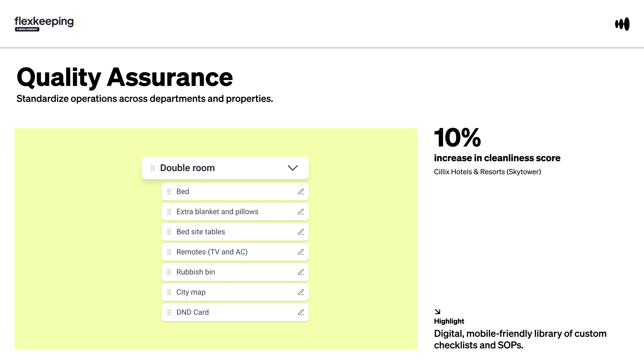The width and height of the screenshot is (644, 362).
Task: Grab the drag handle next to Bed
Action: [169, 192]
